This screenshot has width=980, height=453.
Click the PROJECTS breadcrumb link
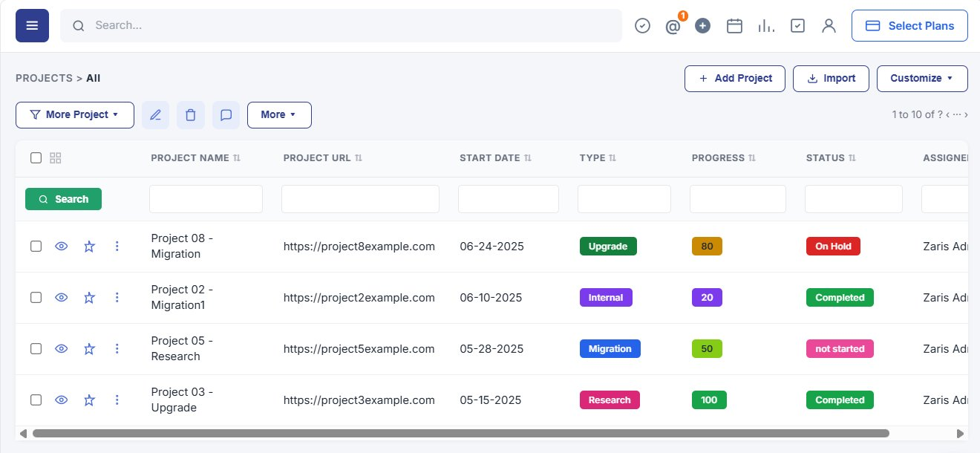[x=44, y=78]
